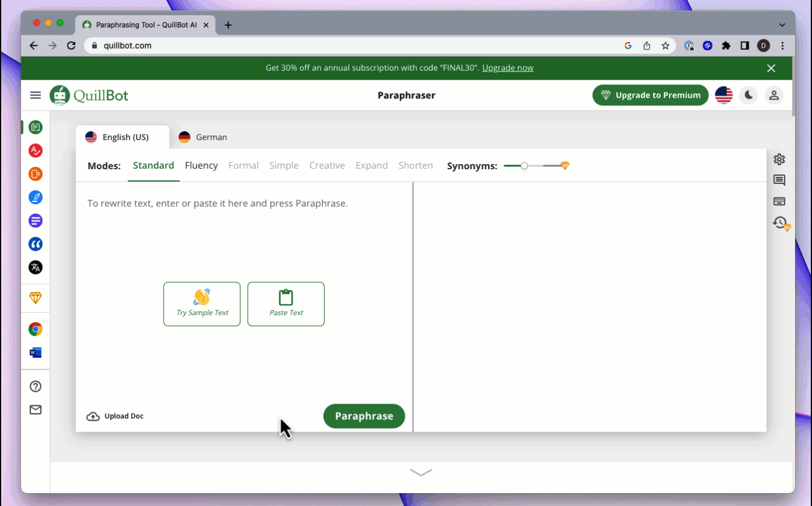812x506 pixels.
Task: Click Paste Text button
Action: pos(286,304)
